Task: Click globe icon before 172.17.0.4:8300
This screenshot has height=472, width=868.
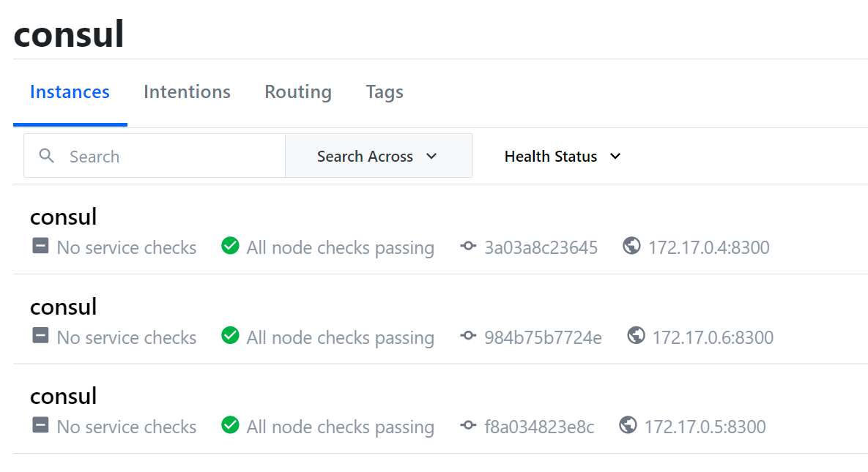Action: coord(631,246)
